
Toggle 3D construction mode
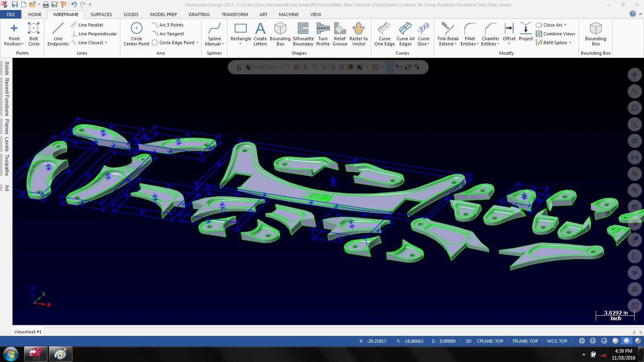coord(468,341)
